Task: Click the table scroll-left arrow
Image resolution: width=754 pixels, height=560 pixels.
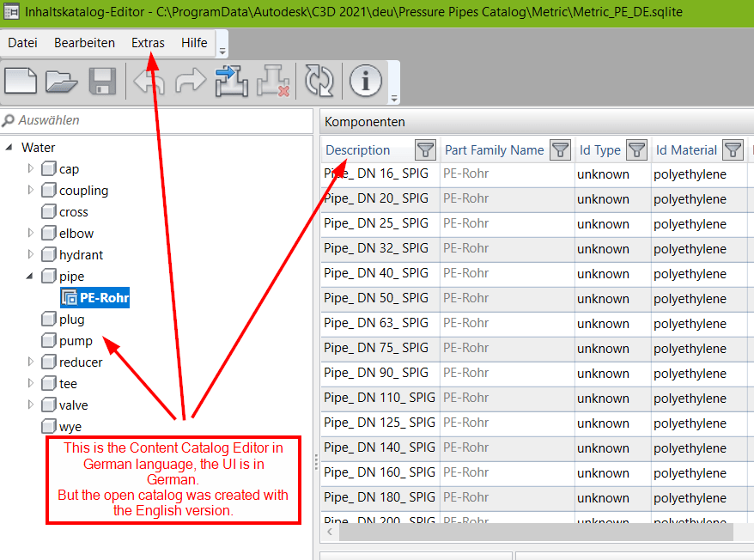Action: pos(330,532)
